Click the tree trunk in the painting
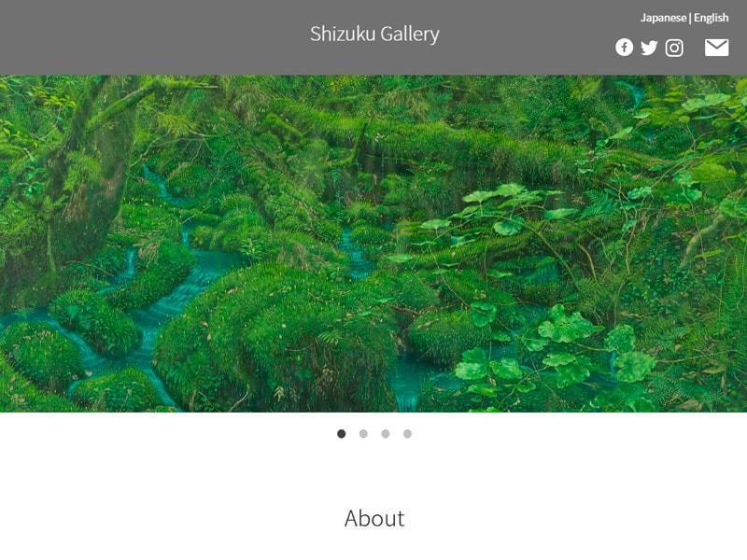 tap(86, 181)
